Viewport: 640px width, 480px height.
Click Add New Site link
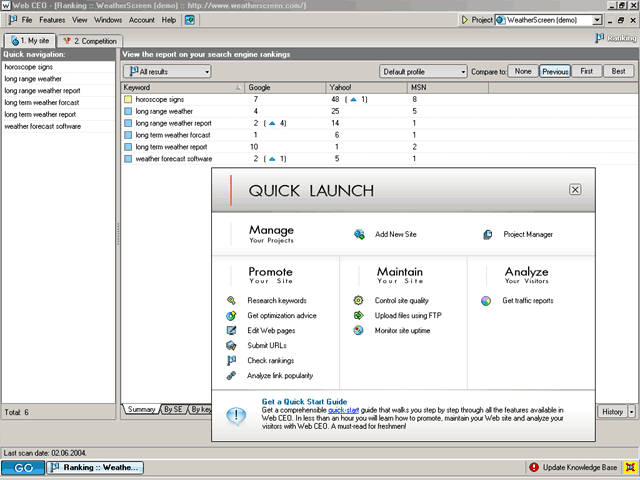[396, 234]
